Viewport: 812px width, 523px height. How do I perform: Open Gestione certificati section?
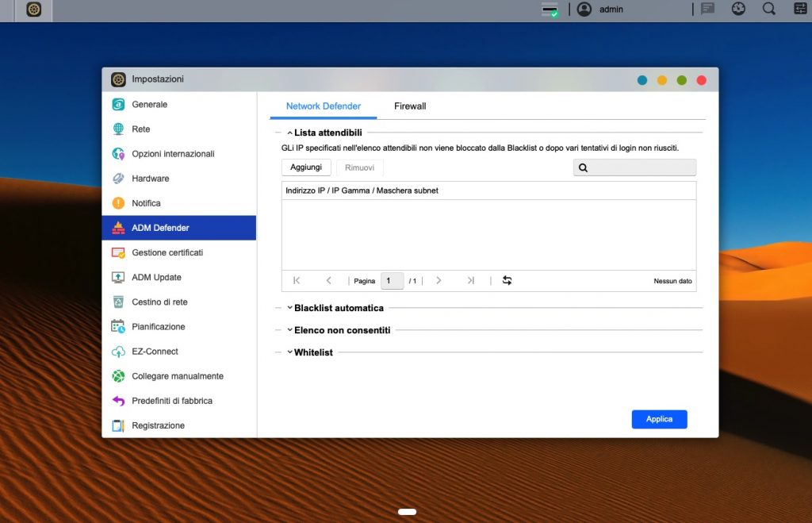[167, 252]
